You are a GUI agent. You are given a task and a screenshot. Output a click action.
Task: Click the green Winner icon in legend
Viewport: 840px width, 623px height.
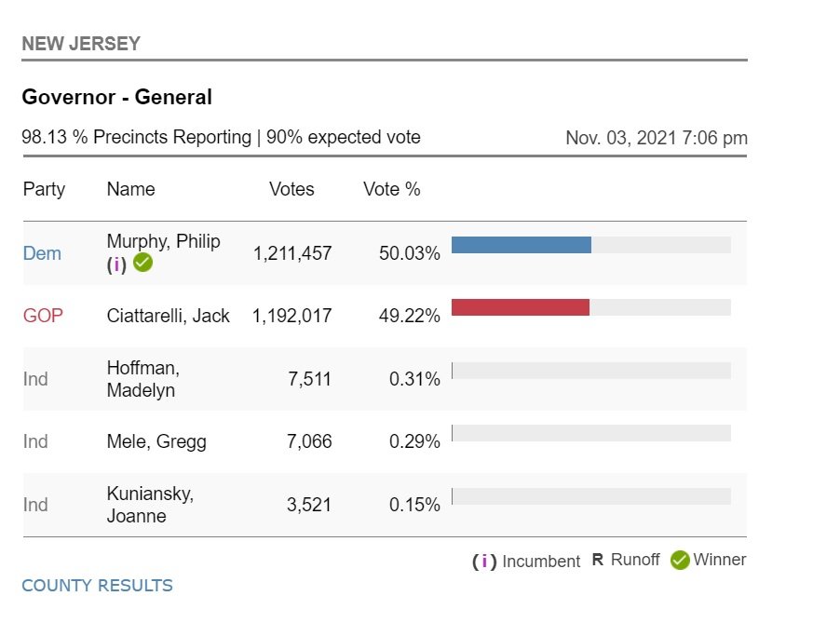pyautogui.click(x=680, y=561)
